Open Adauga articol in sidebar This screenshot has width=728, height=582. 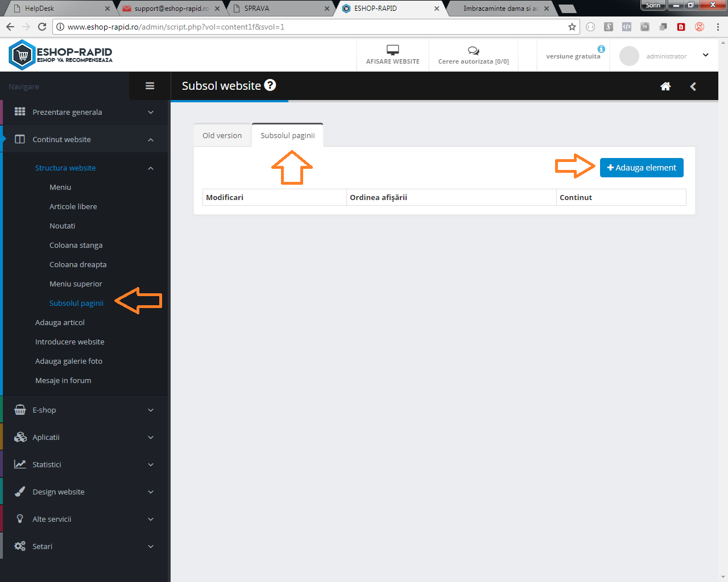[x=60, y=322]
